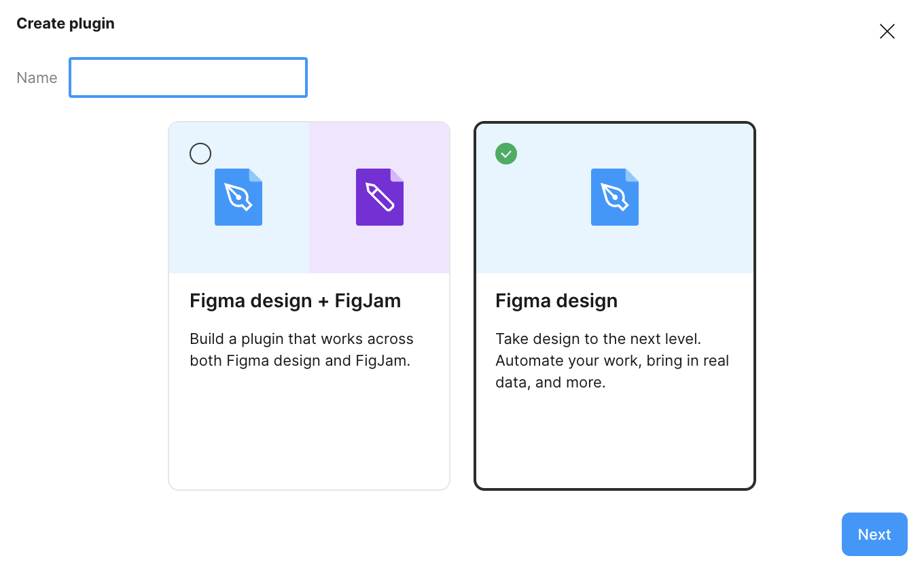Close the Create plugin dialog
The width and height of the screenshot is (924, 571).
tap(887, 31)
